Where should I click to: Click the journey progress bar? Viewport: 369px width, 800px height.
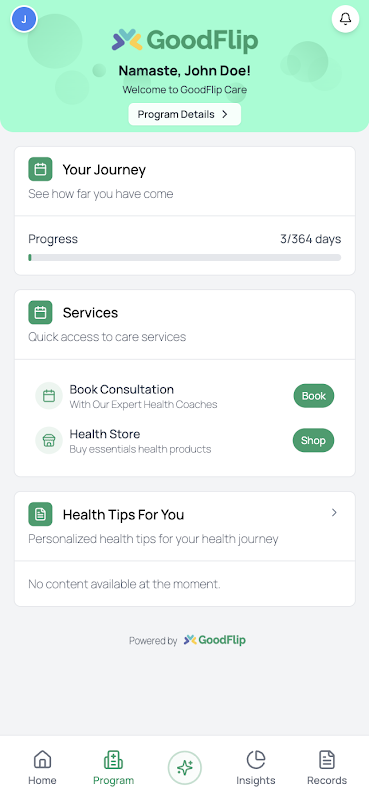click(x=185, y=258)
